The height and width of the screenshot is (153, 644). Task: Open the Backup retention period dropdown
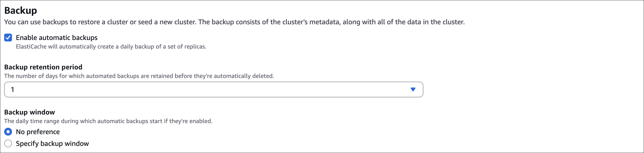click(x=214, y=89)
